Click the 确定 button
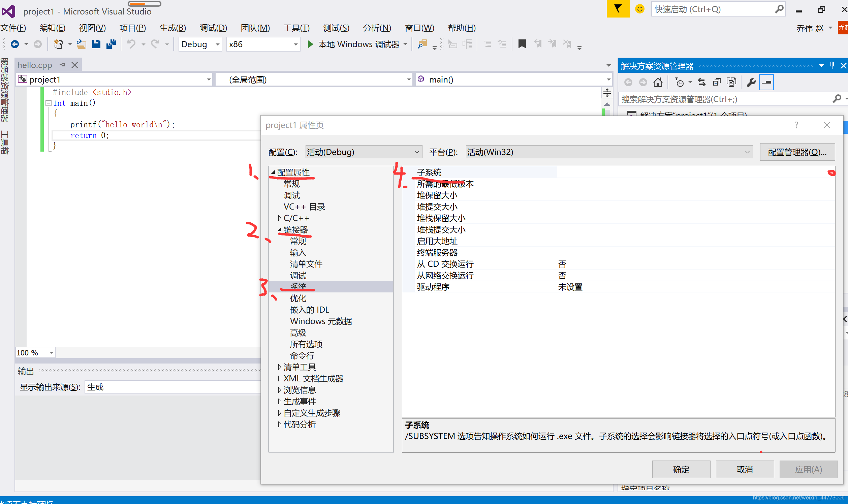This screenshot has height=504, width=848. (x=681, y=469)
